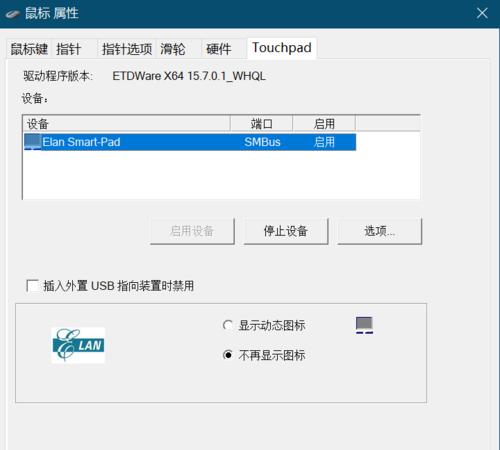Click the touchpad tray icon preview

pos(364,325)
